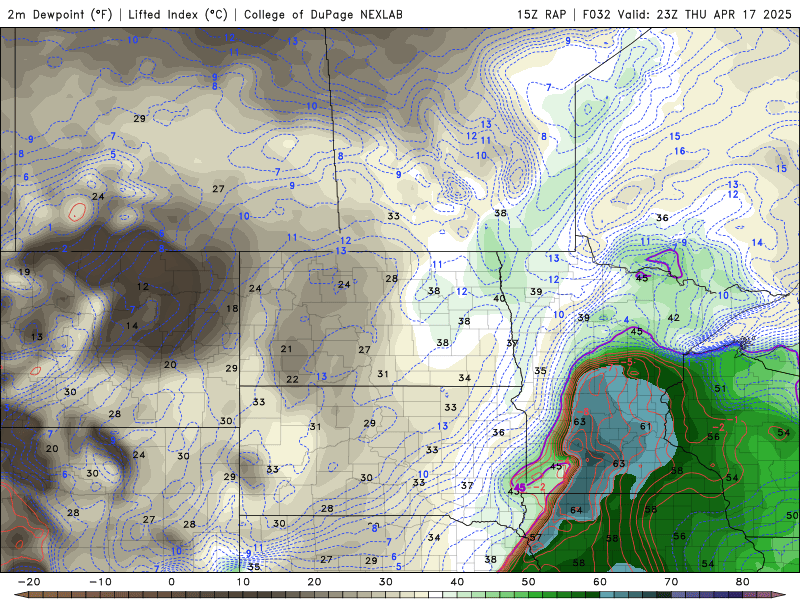The height and width of the screenshot is (600, 800).
Task: Click the -20 label on the color scale
Action: pyautogui.click(x=29, y=582)
